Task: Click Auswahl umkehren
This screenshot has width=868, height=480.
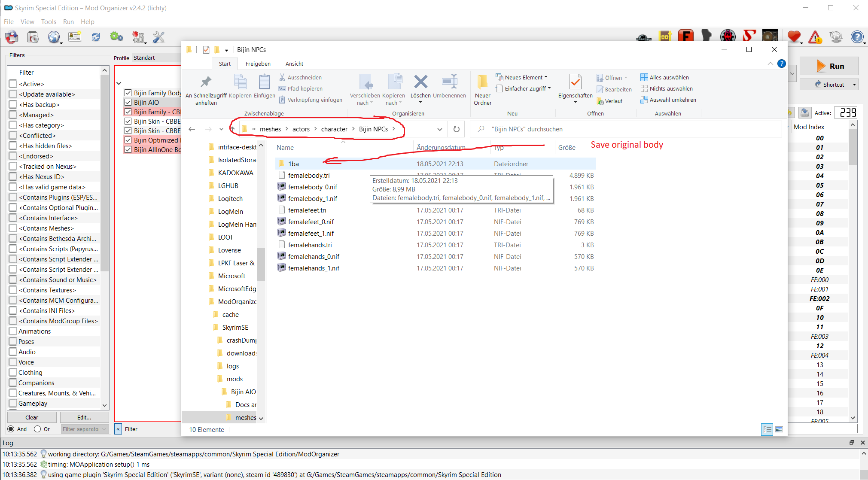Action: tap(668, 100)
